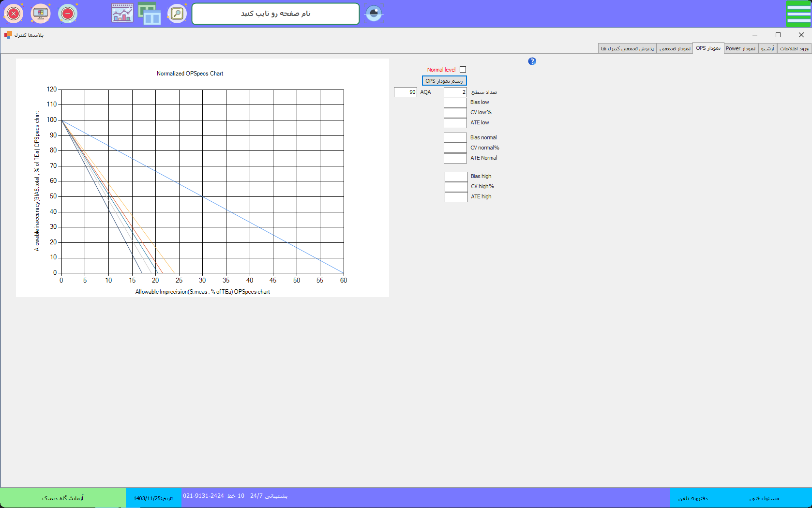Open the نمودار تجمعی tab
Viewport: 812px width, 508px height.
(675, 48)
